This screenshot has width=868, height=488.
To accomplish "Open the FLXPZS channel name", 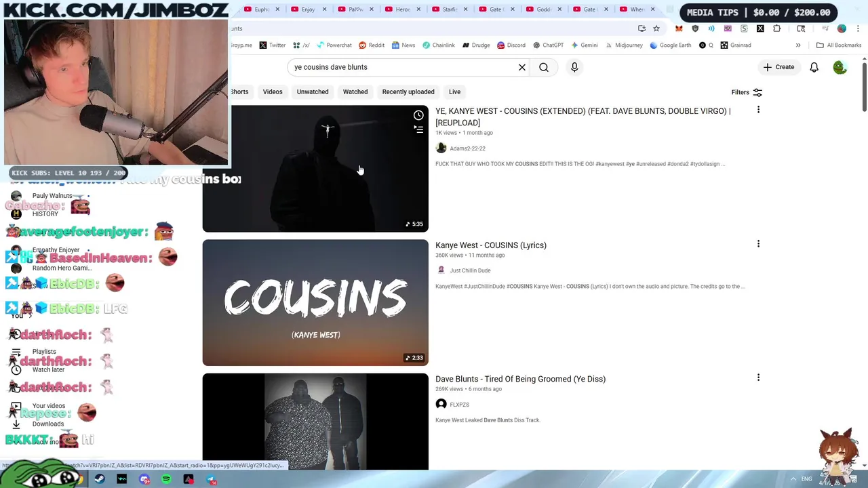I will pyautogui.click(x=459, y=405).
